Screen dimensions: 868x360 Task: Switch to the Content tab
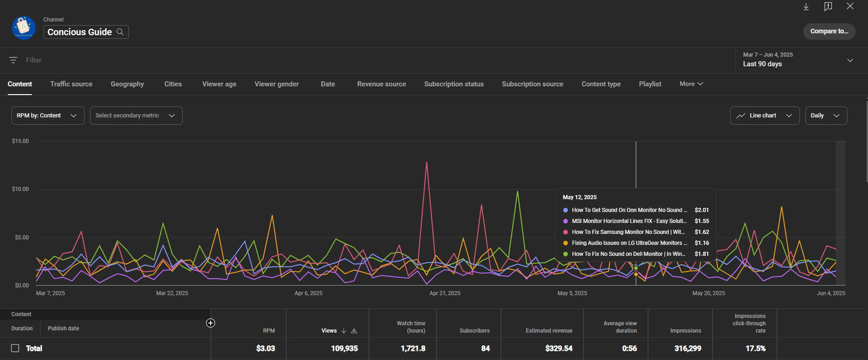[x=20, y=84]
